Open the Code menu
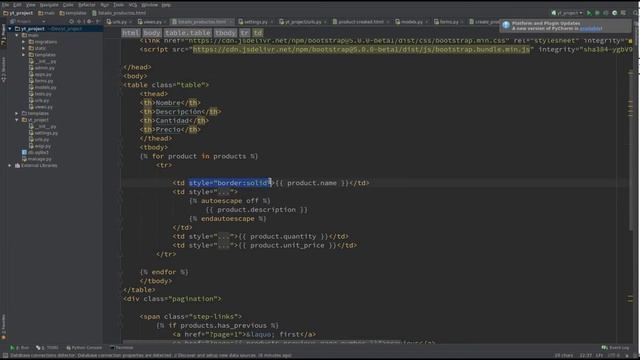Screen dimensions: 640x360 (68, 5)
